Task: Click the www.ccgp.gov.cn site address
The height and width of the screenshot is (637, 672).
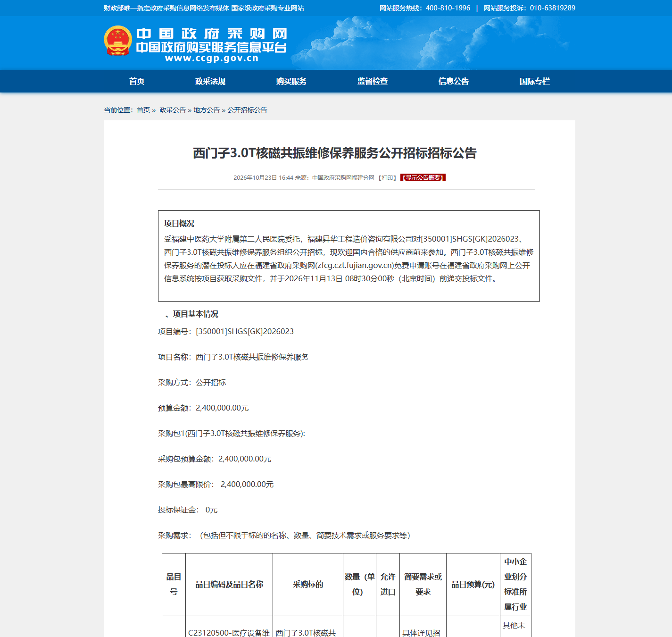Action: pyautogui.click(x=212, y=59)
